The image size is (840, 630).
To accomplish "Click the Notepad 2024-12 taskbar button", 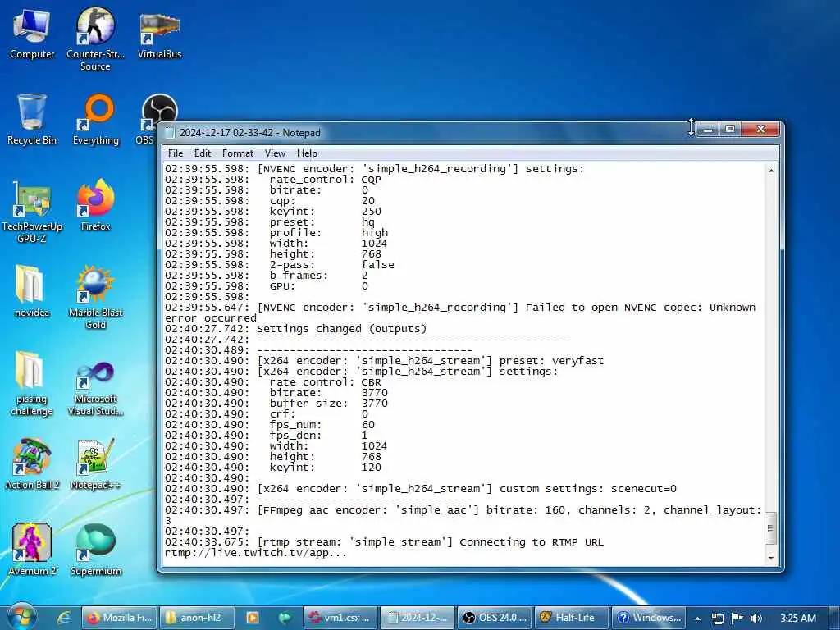I will coord(418,618).
